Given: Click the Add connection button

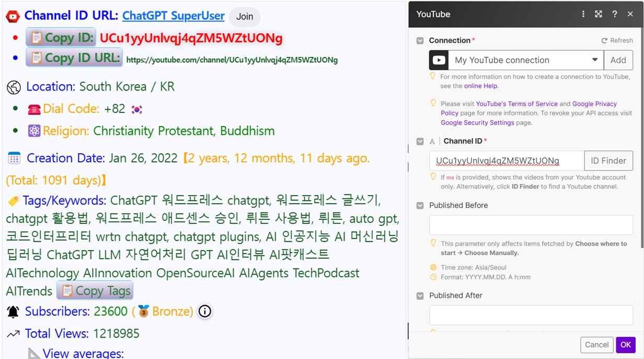Looking at the screenshot, I should coord(618,60).
